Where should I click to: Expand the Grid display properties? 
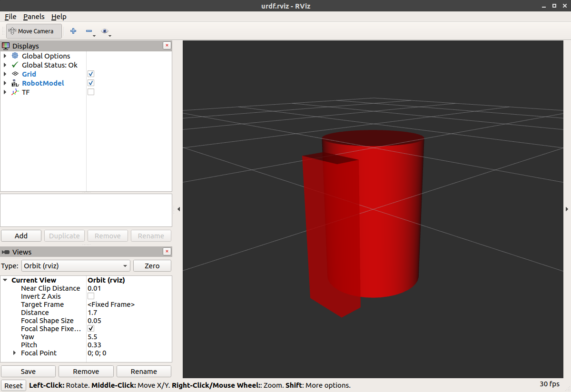coord(5,74)
